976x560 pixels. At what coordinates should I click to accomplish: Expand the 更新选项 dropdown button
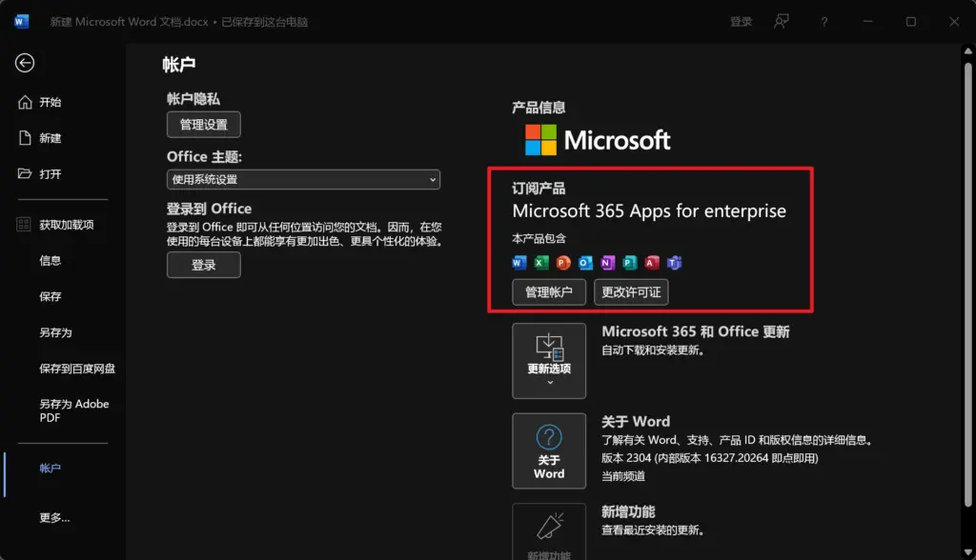click(x=549, y=361)
